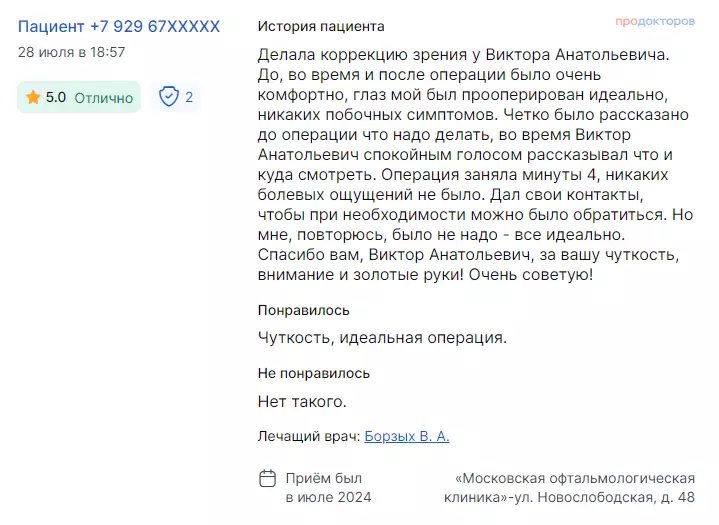This screenshot has height=525, width=719.
Task: Click the main review text paragraph
Action: (x=476, y=165)
